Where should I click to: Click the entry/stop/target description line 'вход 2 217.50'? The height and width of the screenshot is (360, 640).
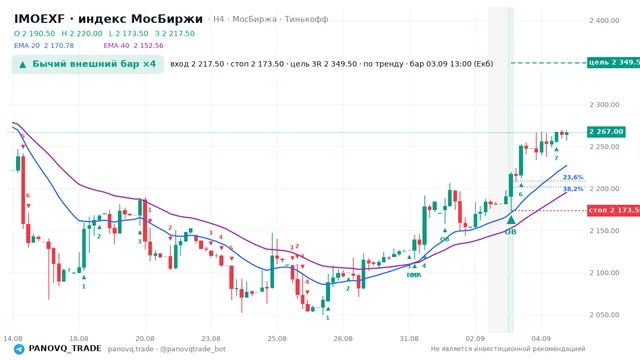click(331, 64)
